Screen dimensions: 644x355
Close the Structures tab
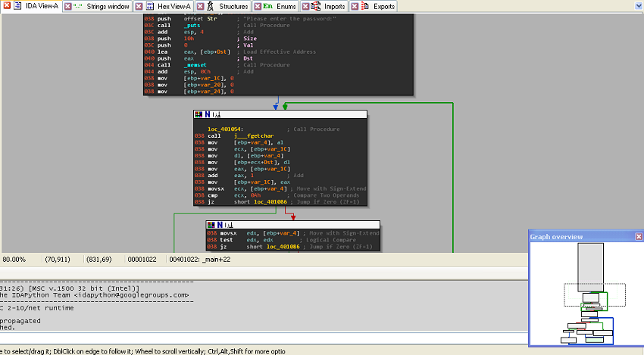pyautogui.click(x=200, y=6)
